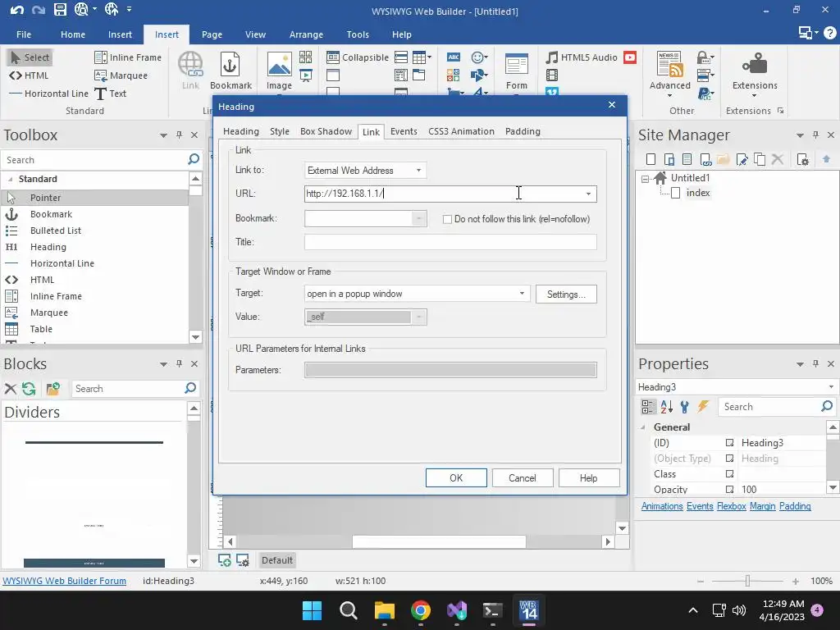The height and width of the screenshot is (630, 840).
Task: Click the Windows Start button
Action: pyautogui.click(x=313, y=610)
